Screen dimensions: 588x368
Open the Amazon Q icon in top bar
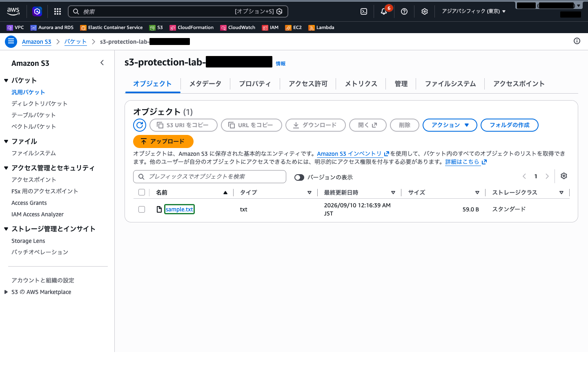(x=37, y=11)
